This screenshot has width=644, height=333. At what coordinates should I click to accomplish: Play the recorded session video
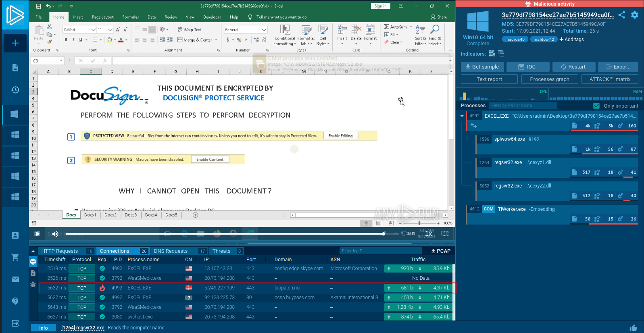[x=37, y=234]
